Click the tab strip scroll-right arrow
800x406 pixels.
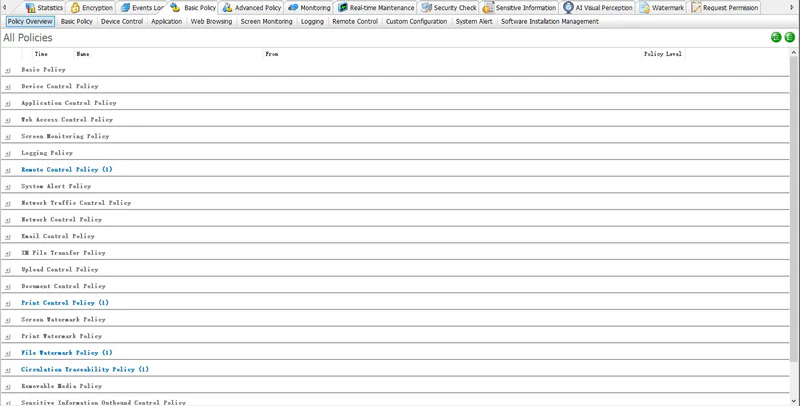point(792,8)
